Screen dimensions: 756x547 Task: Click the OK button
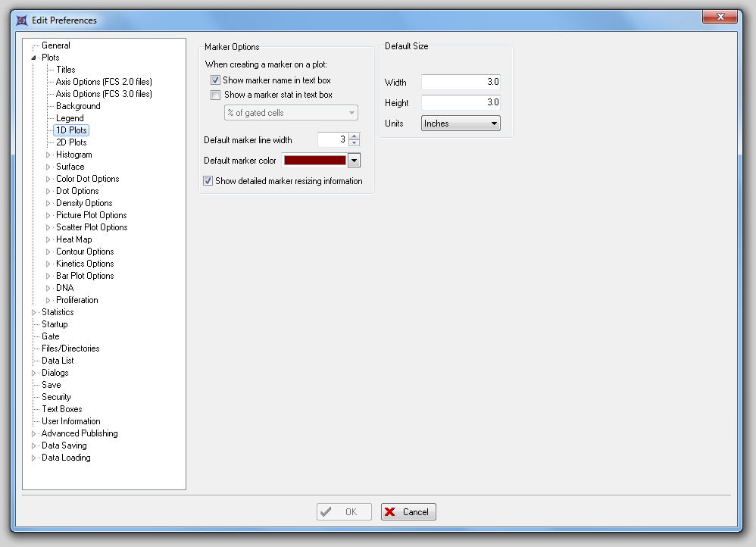point(344,512)
